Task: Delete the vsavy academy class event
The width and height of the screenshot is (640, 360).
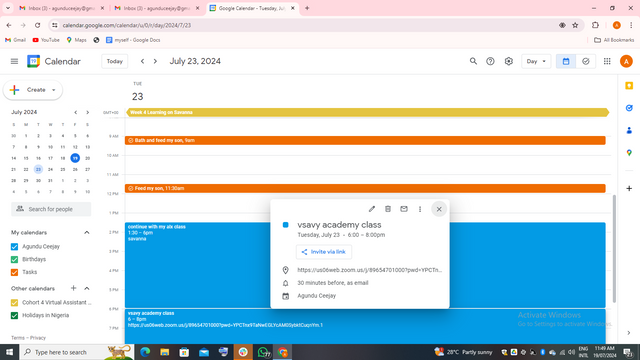Action: 388,209
